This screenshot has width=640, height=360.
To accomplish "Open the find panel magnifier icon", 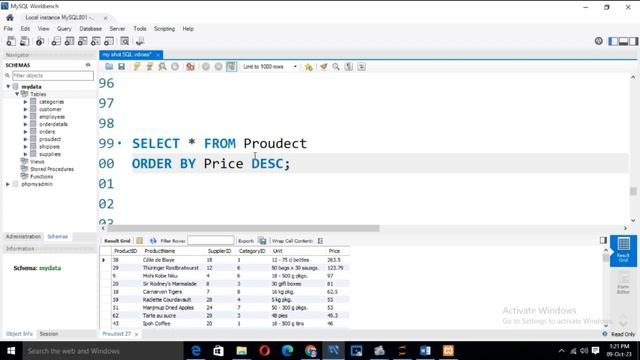I will point(336,67).
